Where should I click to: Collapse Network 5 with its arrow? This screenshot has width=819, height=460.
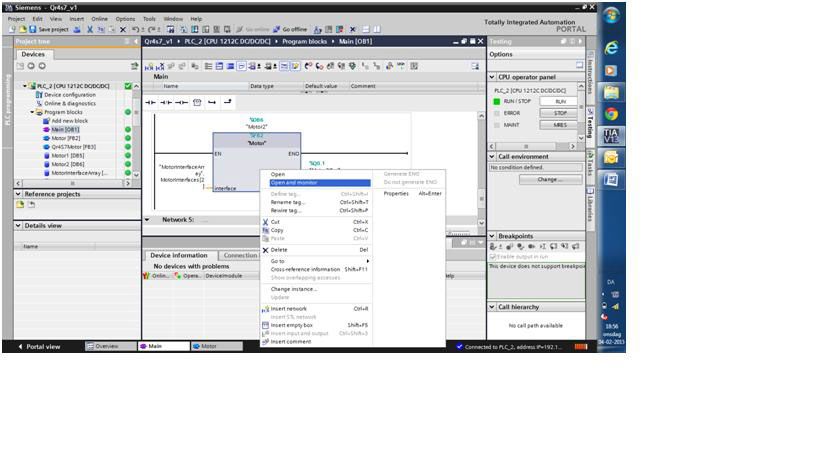[x=147, y=220]
